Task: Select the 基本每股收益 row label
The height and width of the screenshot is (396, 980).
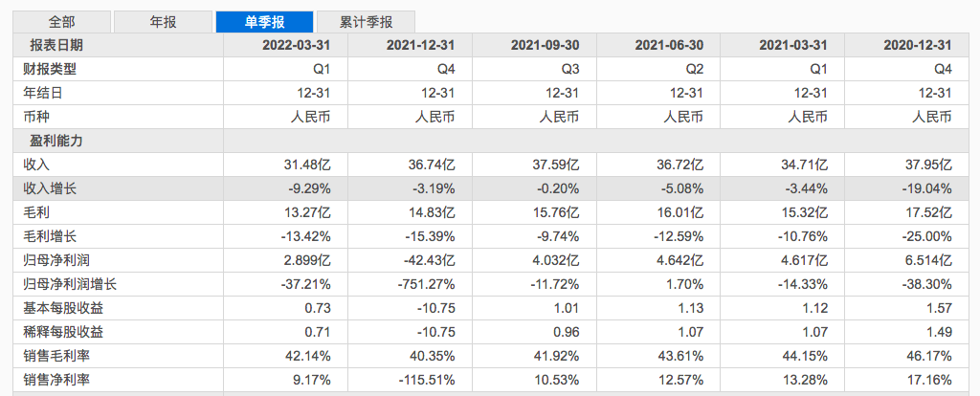Action: click(x=63, y=308)
